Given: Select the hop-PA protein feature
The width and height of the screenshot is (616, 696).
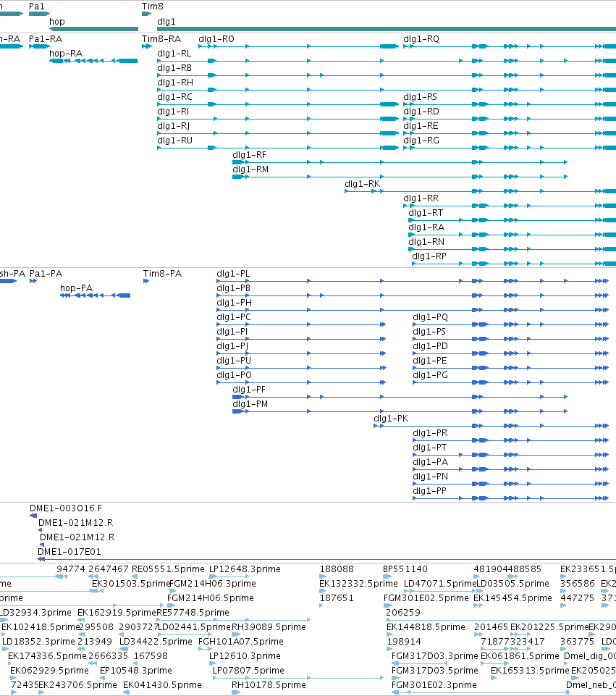Looking at the screenshot, I should 96,295.
